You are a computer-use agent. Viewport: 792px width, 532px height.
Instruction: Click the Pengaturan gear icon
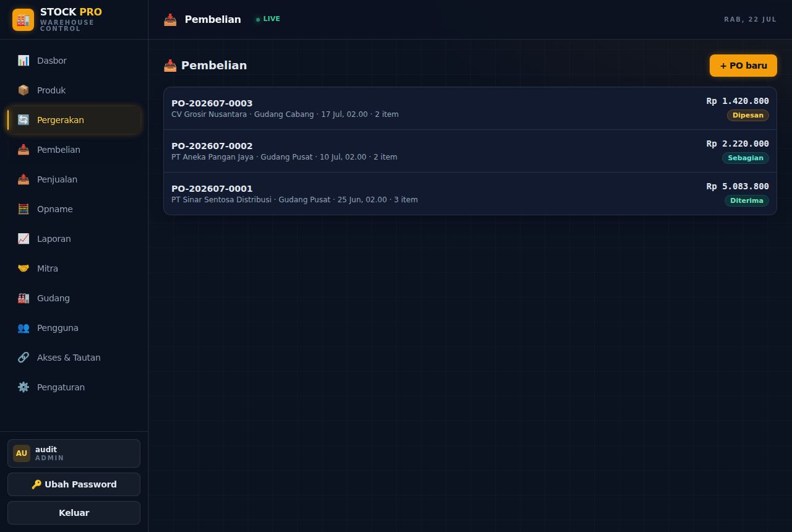(x=24, y=387)
